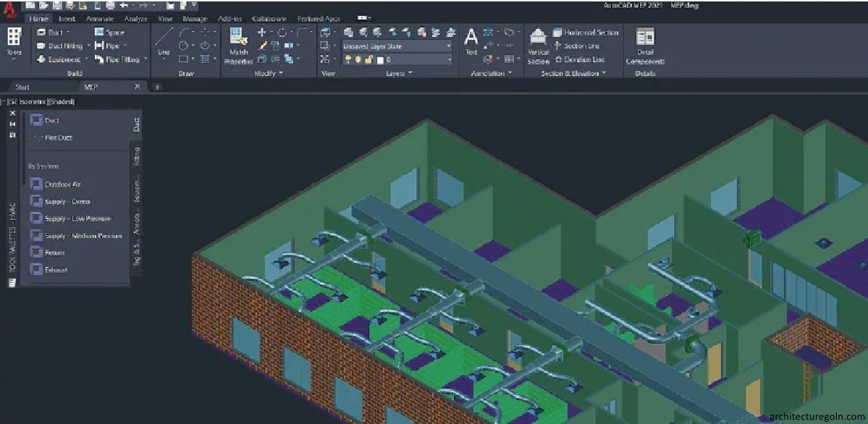Viewport: 868px width, 424px height.
Task: Open Detail Components tool
Action: (644, 46)
